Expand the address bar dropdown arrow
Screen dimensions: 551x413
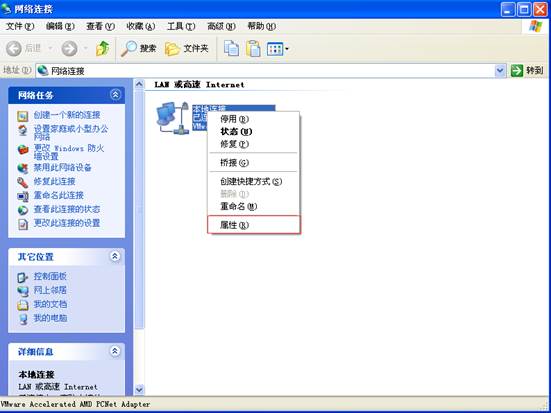(x=500, y=71)
